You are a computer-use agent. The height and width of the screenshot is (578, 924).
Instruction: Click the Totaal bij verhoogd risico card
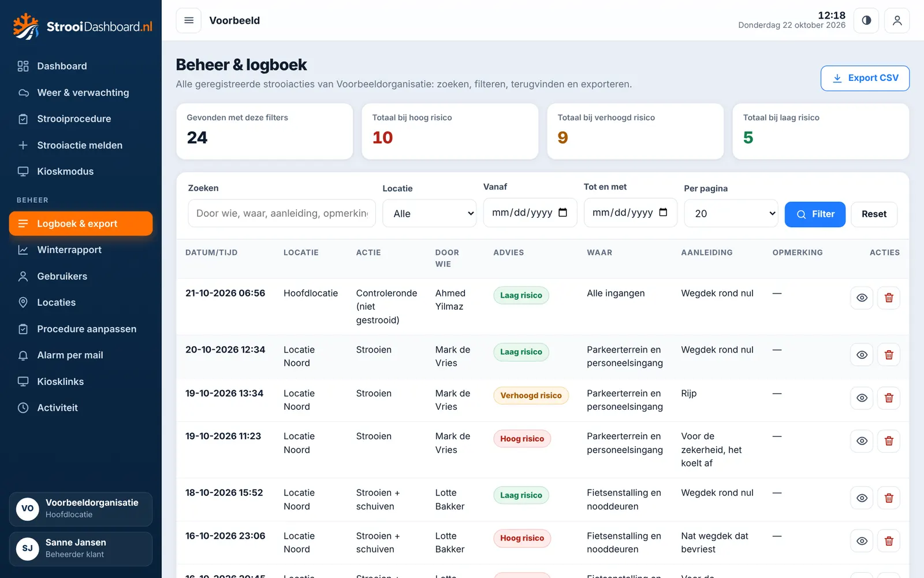point(635,131)
